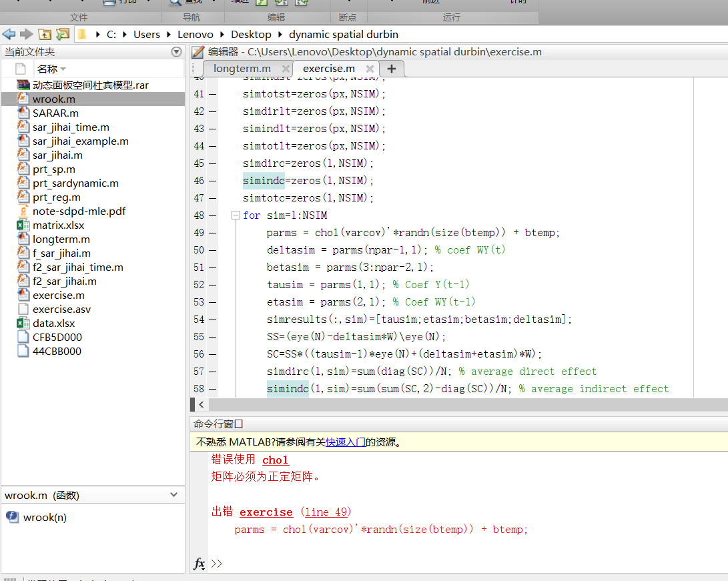This screenshot has width=728, height=581.
Task: Click the chol error help link
Action: pyautogui.click(x=275, y=460)
